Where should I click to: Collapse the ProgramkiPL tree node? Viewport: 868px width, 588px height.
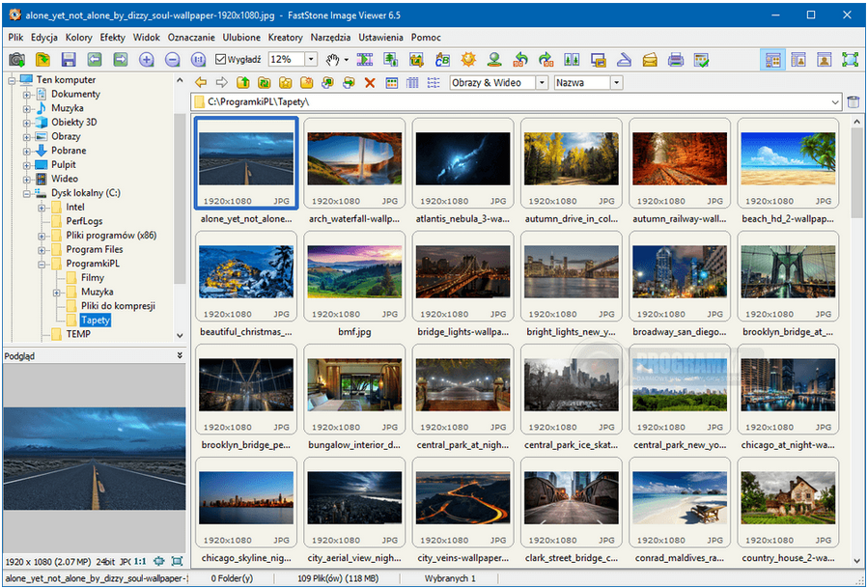point(42,265)
